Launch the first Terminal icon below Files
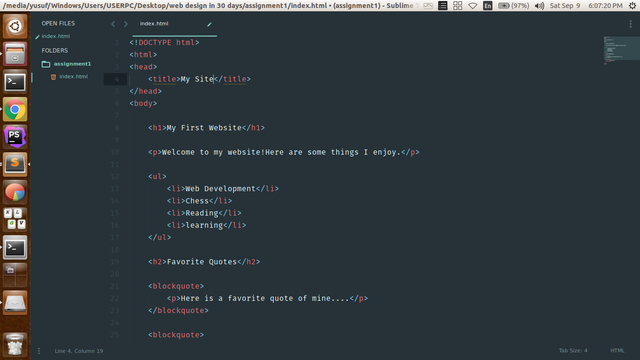This screenshot has height=360, width=640. pyautogui.click(x=15, y=82)
